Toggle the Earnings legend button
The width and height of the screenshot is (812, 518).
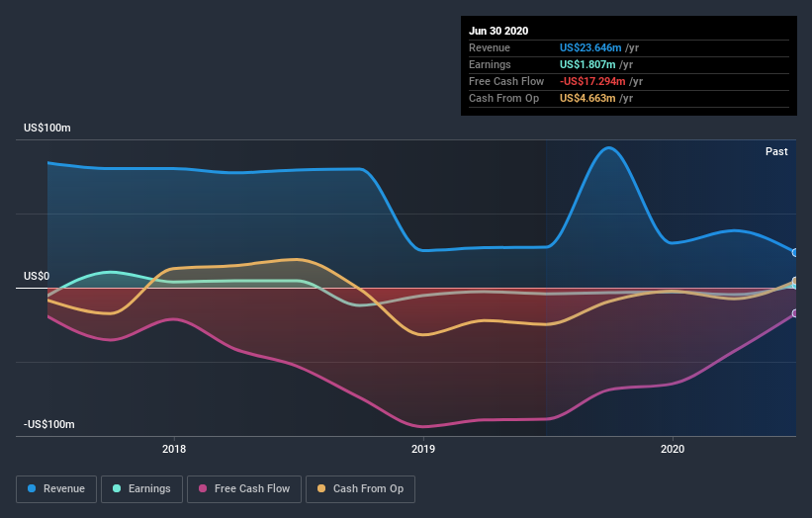coord(141,489)
